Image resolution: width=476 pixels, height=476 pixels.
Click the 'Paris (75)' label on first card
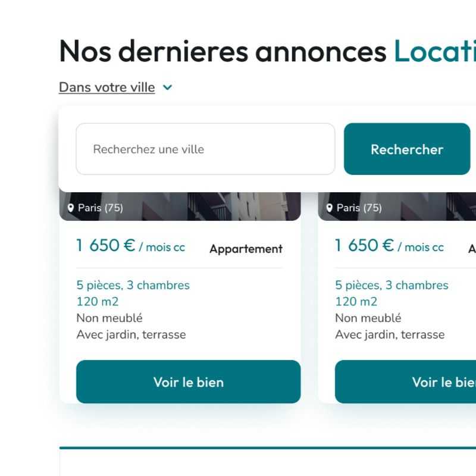(101, 208)
